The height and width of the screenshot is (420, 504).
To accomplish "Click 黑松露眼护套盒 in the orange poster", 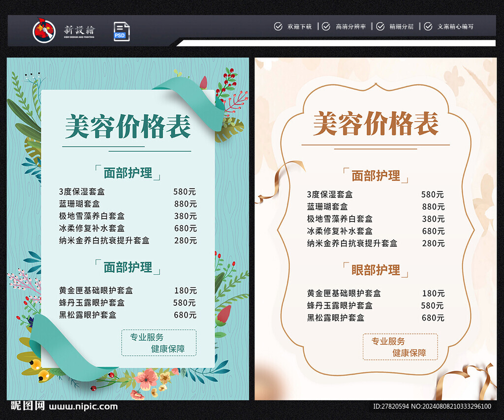I will tap(336, 318).
